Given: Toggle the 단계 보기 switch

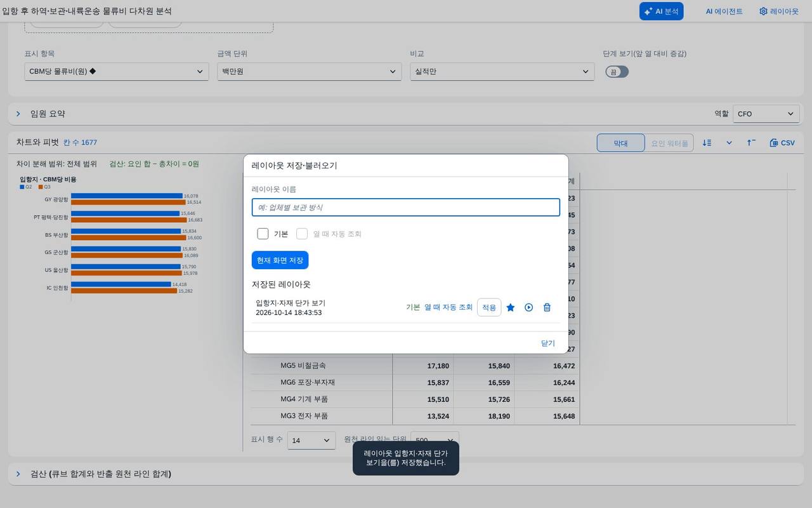Looking at the screenshot, I should (x=617, y=72).
